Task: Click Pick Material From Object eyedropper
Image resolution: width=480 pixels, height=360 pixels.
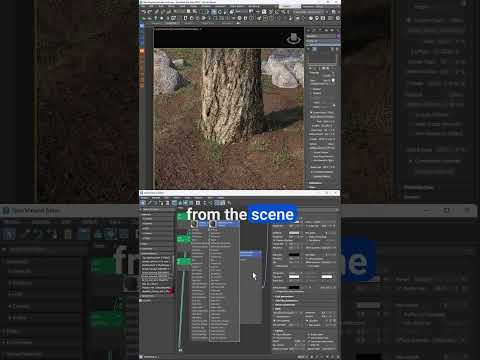Action: point(149,203)
